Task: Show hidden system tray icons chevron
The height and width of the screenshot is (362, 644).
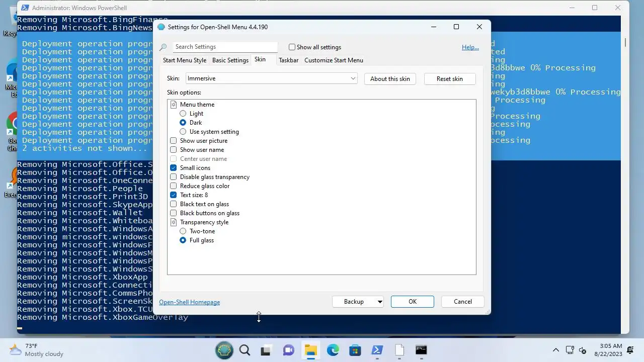Action: [x=556, y=350]
